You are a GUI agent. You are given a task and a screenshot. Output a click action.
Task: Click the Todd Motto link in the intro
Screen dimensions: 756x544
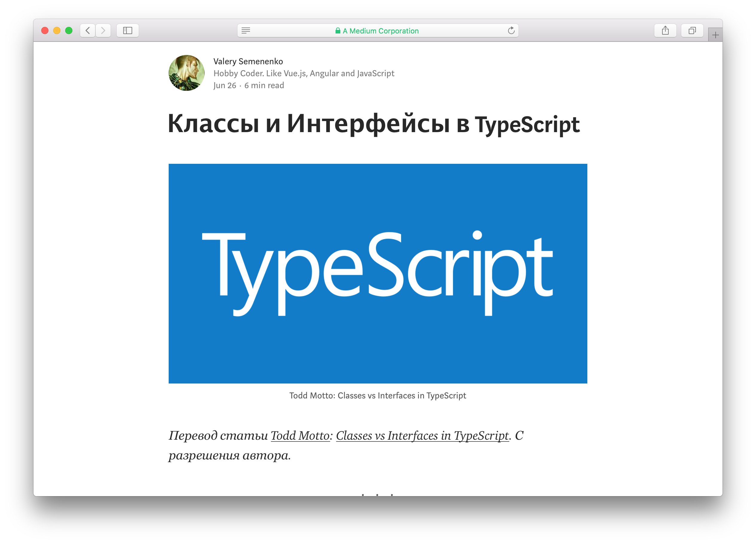click(x=300, y=435)
